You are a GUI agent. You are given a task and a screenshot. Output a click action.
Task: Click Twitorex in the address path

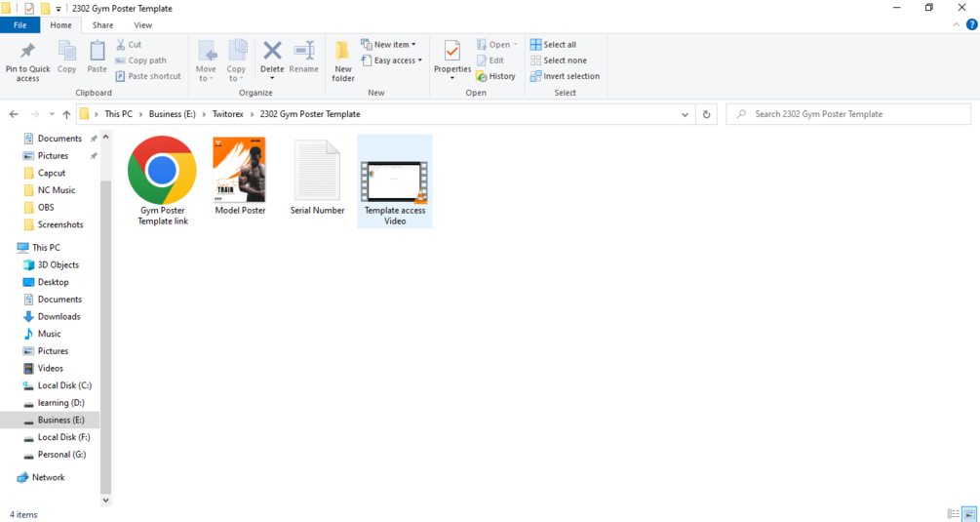click(x=227, y=114)
